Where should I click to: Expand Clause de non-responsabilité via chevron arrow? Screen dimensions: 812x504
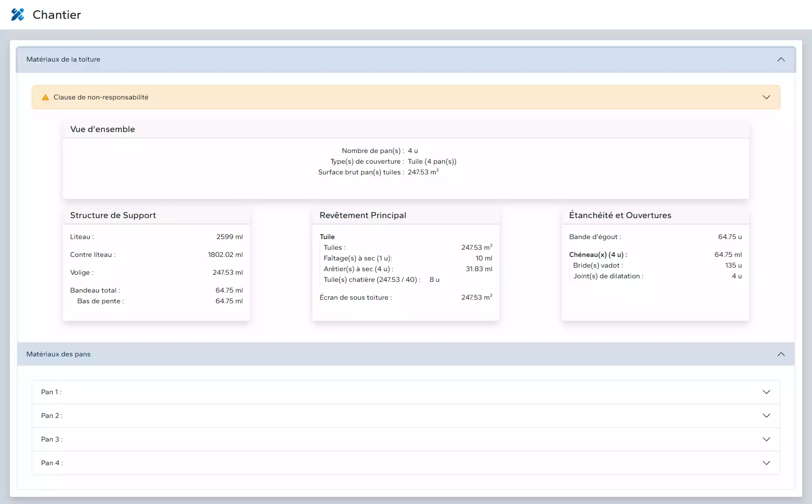766,97
